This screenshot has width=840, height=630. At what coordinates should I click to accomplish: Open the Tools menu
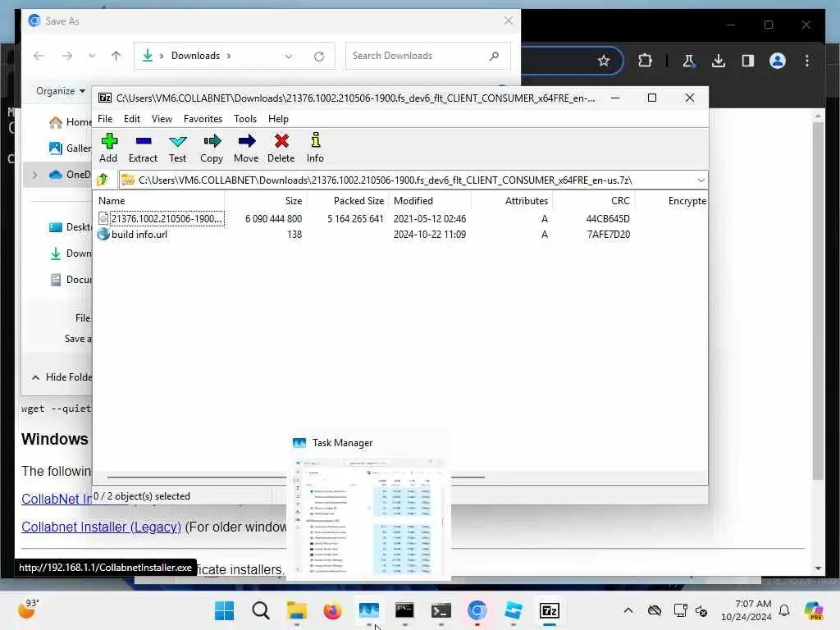[244, 118]
